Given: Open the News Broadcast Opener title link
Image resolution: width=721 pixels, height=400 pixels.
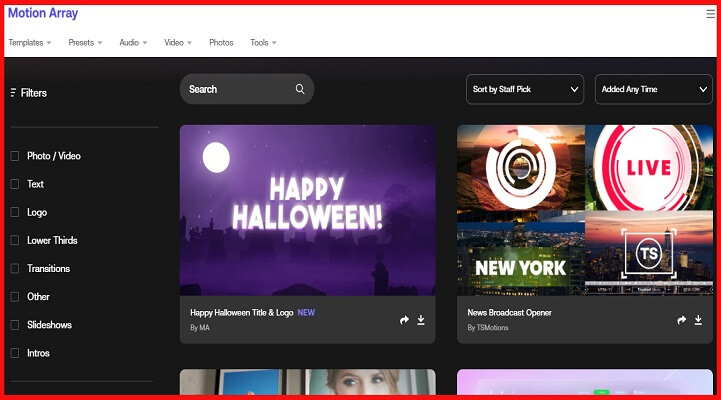Looking at the screenshot, I should tap(509, 313).
